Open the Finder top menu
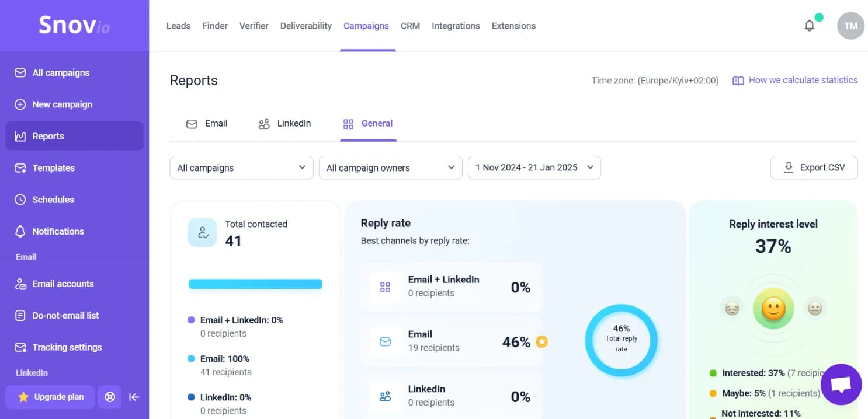Viewport: 868px width, 419px height. coord(215,26)
